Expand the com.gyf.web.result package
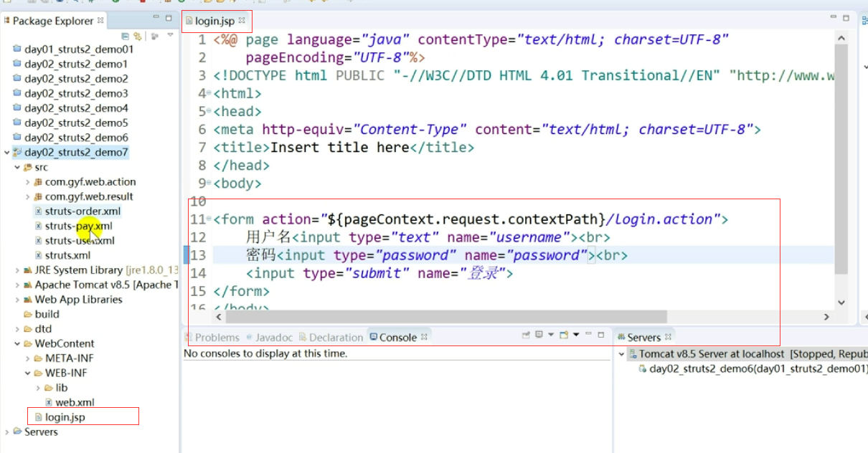The height and width of the screenshot is (453, 868). pyautogui.click(x=28, y=196)
